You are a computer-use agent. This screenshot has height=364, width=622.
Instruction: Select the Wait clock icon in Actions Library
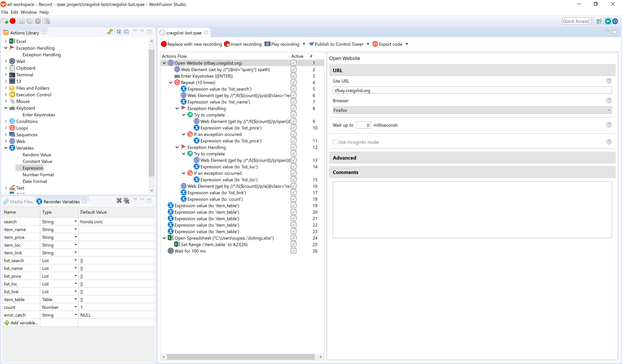click(12, 61)
